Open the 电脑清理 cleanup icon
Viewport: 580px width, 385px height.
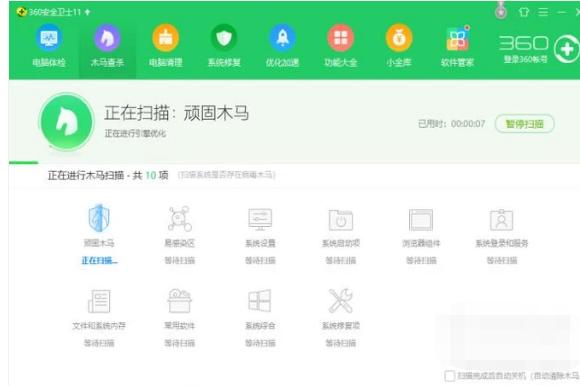click(x=166, y=38)
